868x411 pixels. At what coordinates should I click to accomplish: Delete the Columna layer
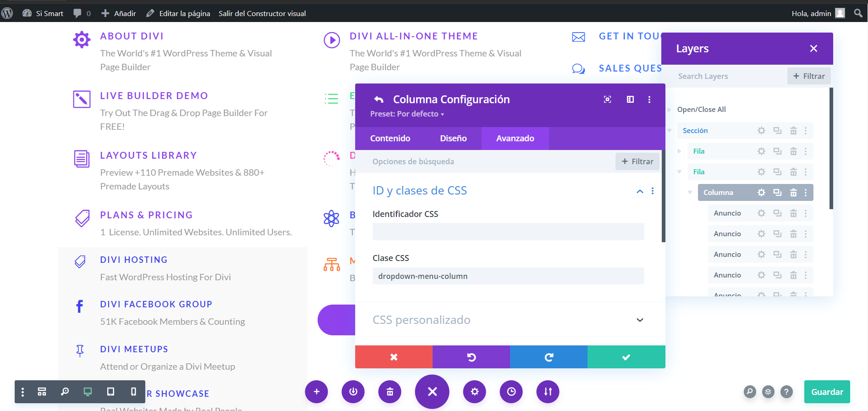(x=793, y=193)
